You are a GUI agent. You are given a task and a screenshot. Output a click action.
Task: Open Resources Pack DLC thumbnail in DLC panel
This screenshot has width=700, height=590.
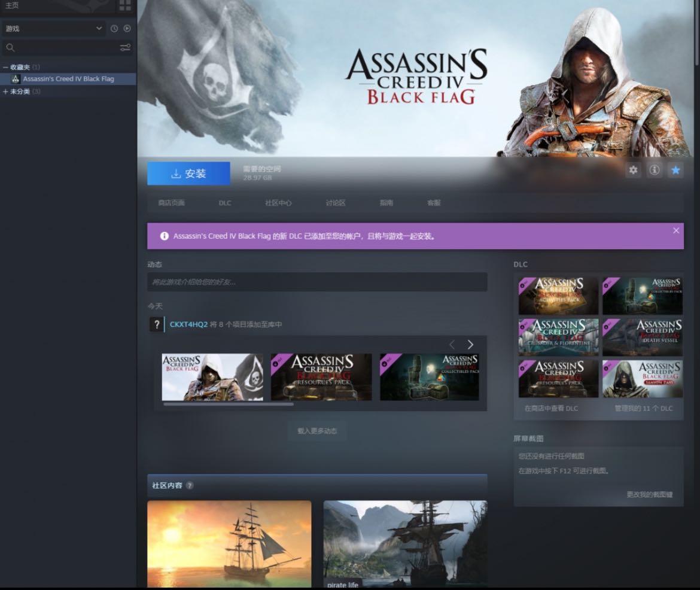(x=558, y=379)
